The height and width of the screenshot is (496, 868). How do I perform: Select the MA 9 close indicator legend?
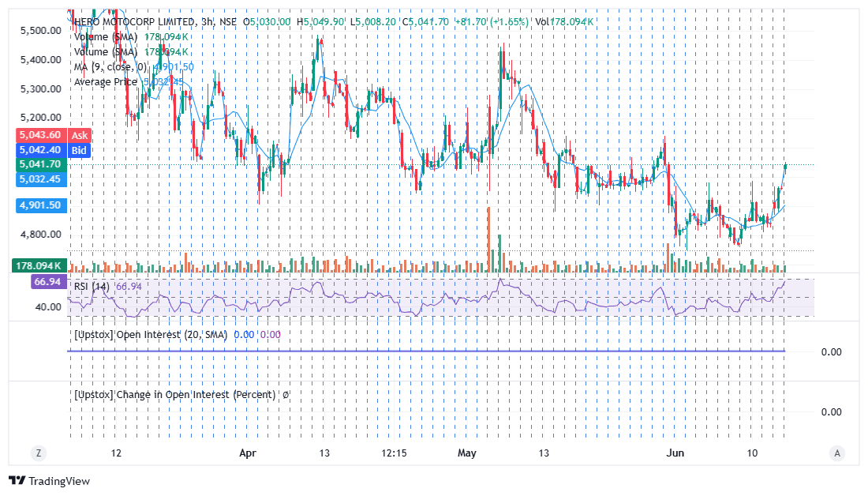pos(110,67)
